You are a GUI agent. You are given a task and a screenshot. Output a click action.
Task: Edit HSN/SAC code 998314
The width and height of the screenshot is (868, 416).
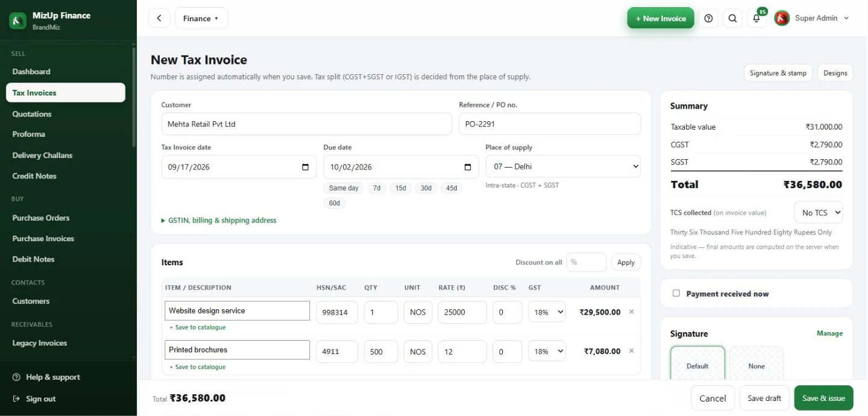coord(337,312)
